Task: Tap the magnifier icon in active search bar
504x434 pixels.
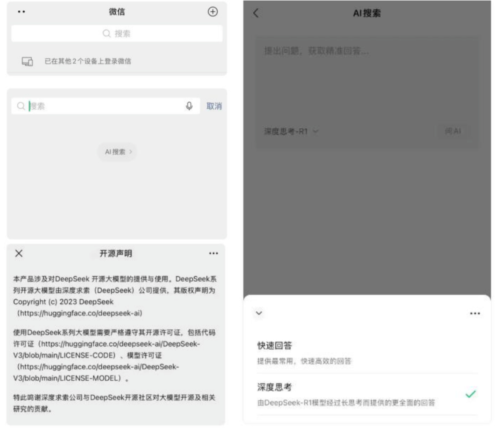Action: 21,106
